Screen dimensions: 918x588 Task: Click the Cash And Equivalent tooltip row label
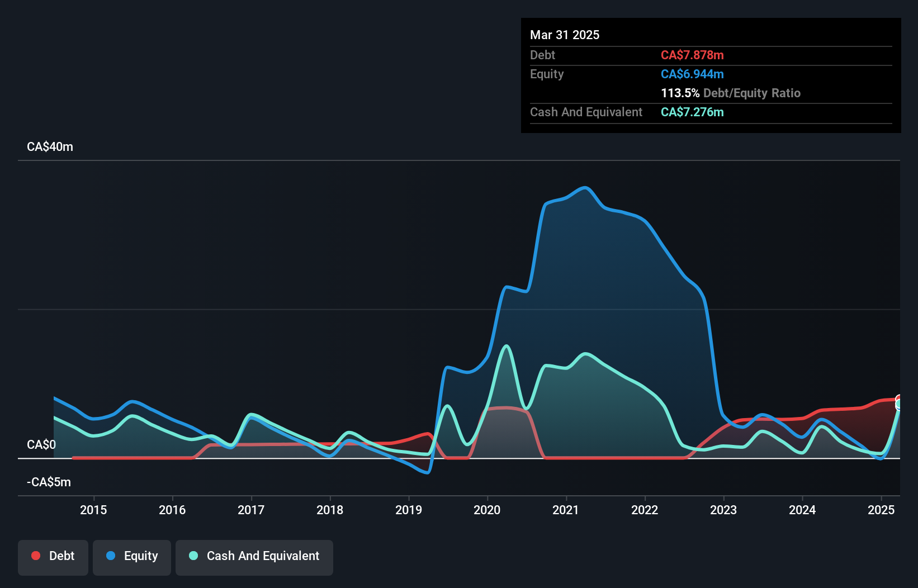click(586, 112)
